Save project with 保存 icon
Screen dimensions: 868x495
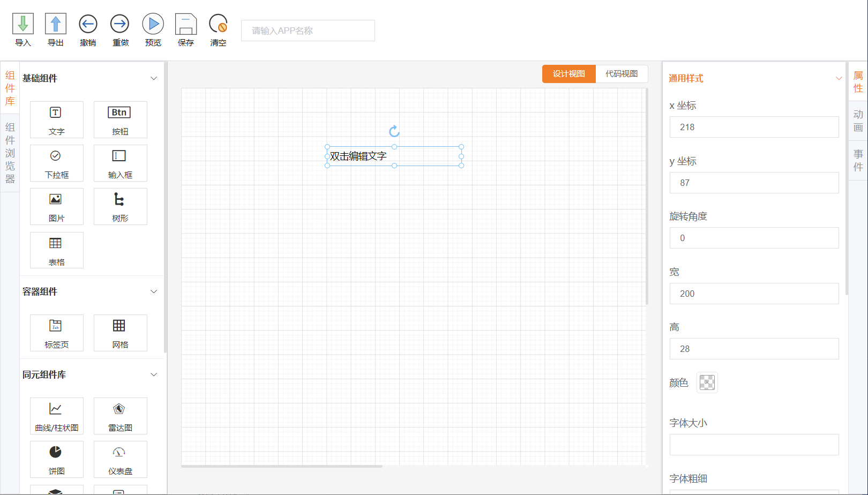point(186,24)
